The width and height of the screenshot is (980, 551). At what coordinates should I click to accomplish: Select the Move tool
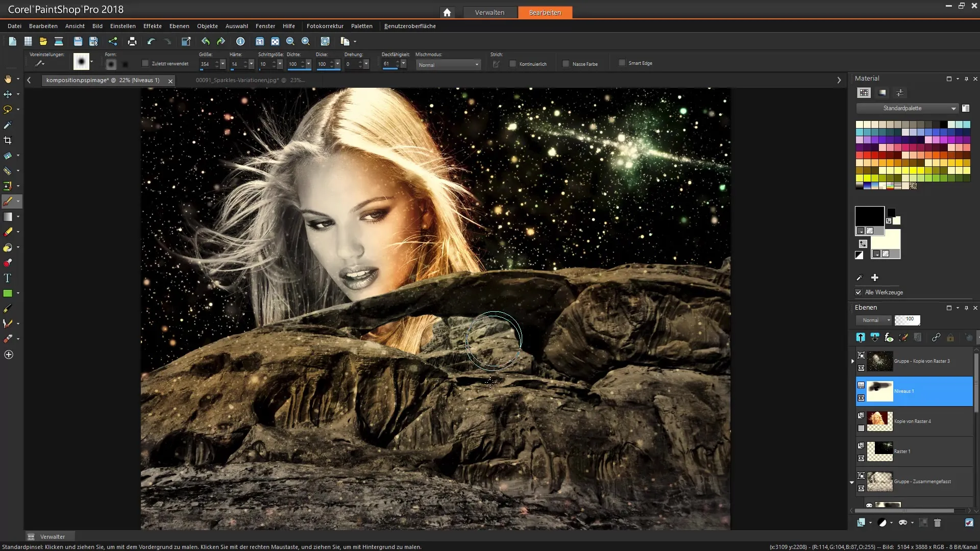(x=8, y=94)
